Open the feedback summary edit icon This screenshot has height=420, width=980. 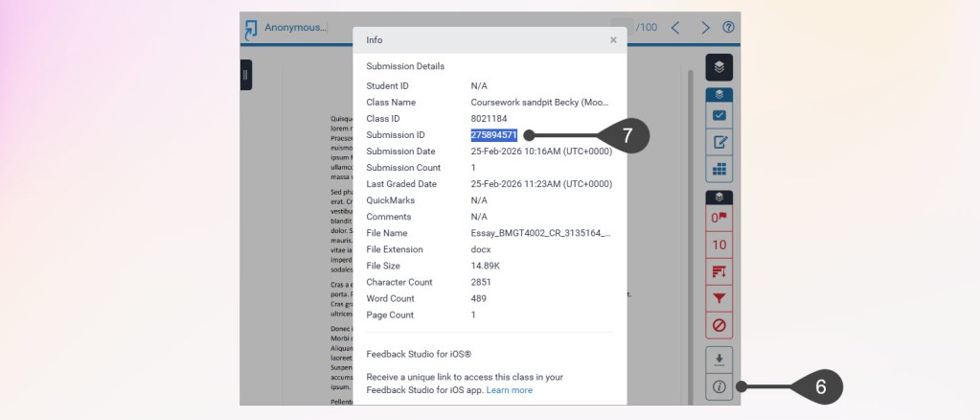point(718,142)
